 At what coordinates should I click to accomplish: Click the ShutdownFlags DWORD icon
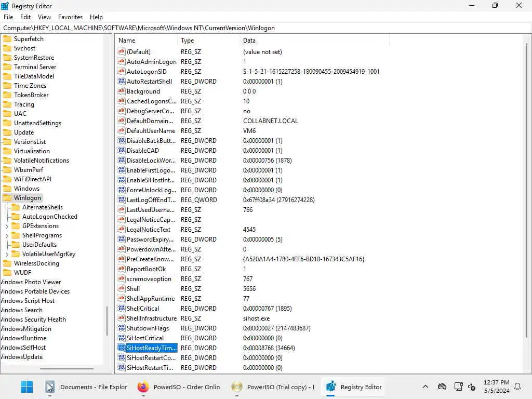pyautogui.click(x=122, y=328)
